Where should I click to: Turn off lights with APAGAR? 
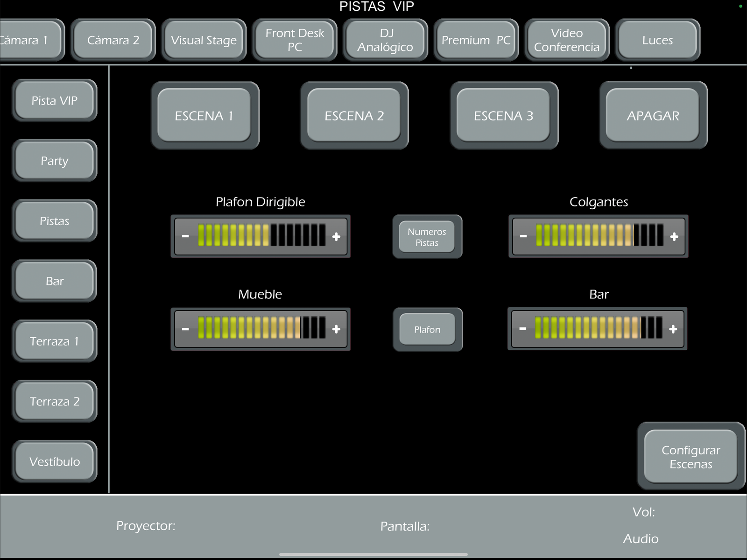pyautogui.click(x=653, y=116)
